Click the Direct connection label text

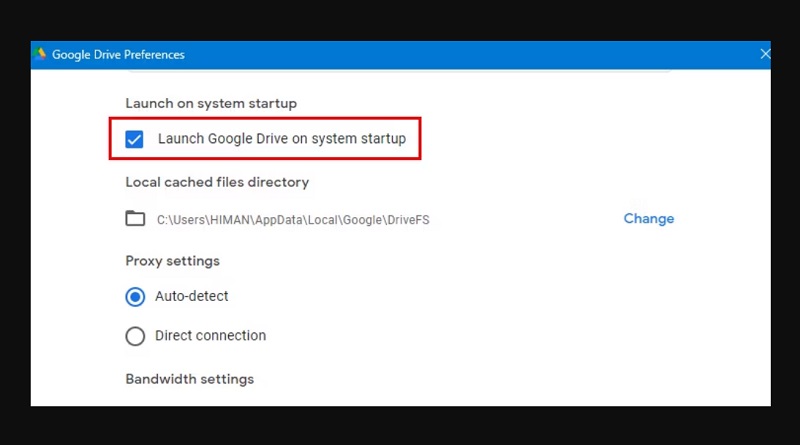210,336
